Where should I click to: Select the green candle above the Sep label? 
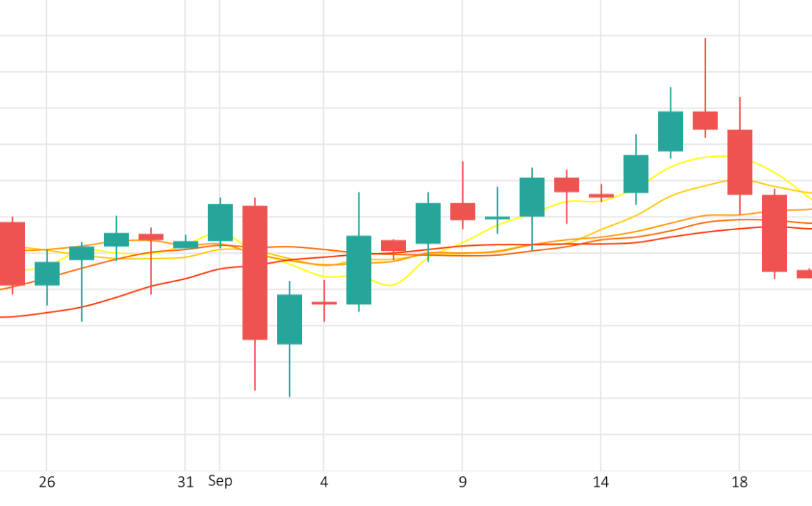coord(220,222)
